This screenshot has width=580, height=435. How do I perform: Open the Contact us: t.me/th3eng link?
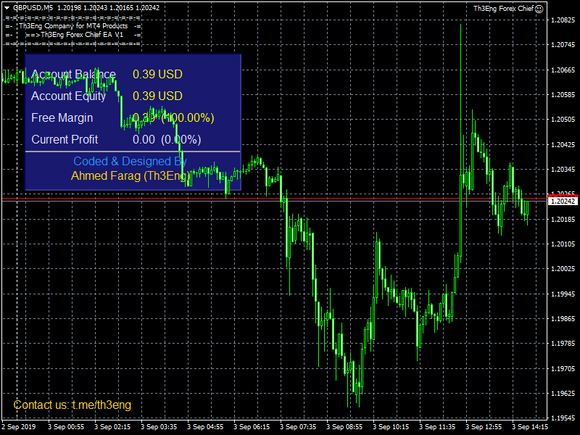(72, 405)
